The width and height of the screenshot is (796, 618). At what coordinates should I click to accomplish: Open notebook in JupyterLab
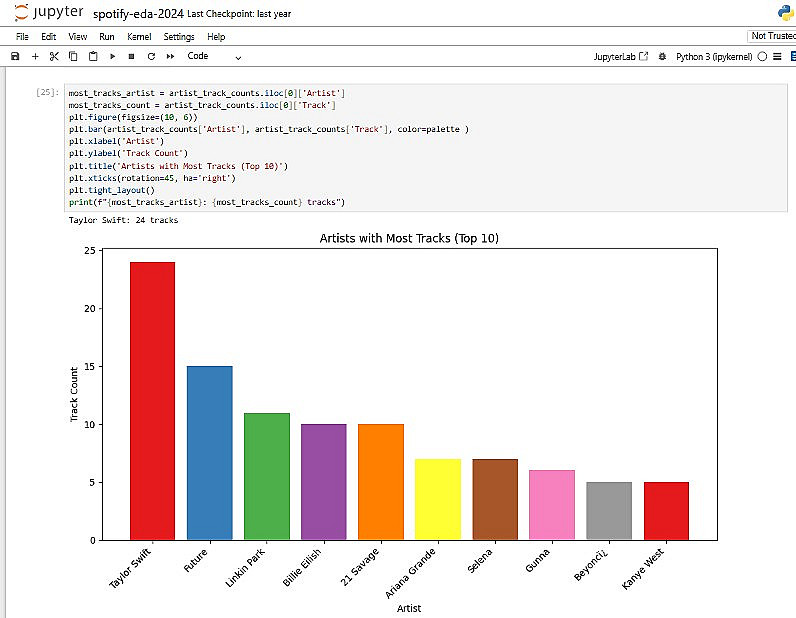pos(620,56)
